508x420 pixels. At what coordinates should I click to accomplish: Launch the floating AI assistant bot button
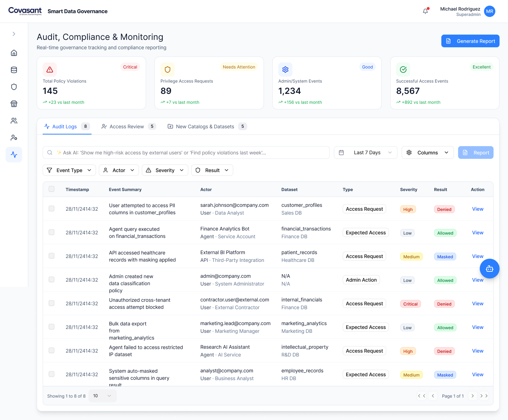tap(489, 269)
